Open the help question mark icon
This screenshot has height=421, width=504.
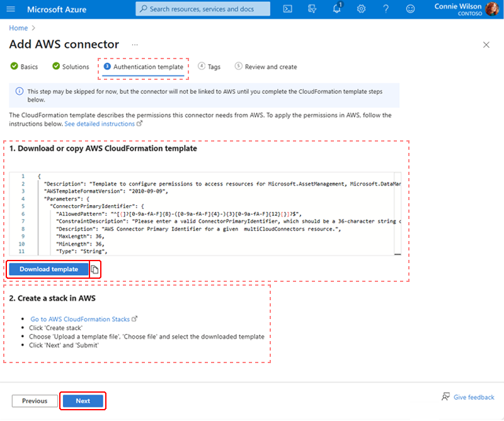tap(386, 9)
